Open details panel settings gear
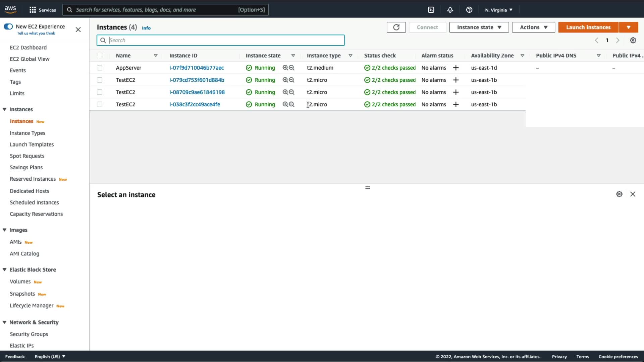The image size is (644, 362). pos(619,194)
